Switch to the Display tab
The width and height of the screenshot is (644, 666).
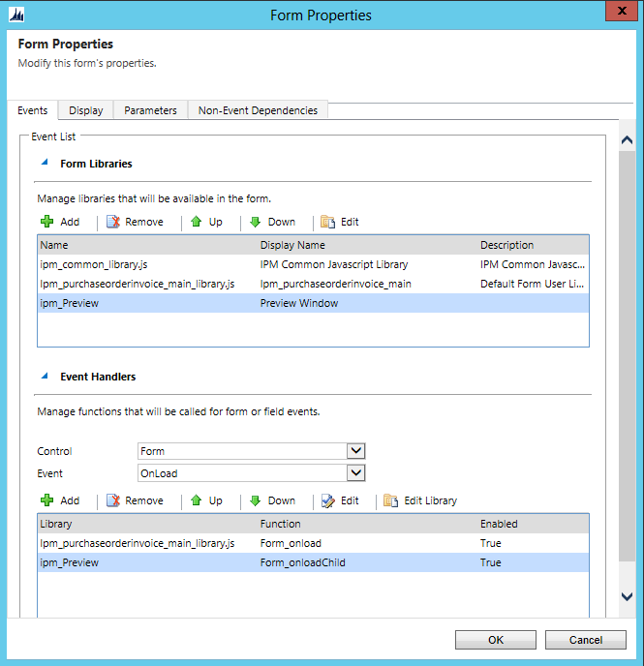(86, 110)
